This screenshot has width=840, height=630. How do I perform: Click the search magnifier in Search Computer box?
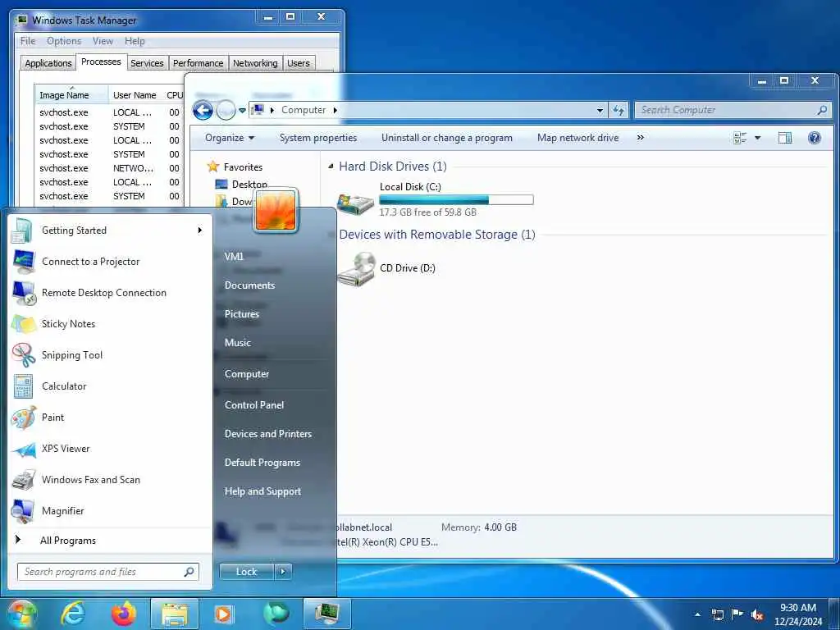pos(822,110)
